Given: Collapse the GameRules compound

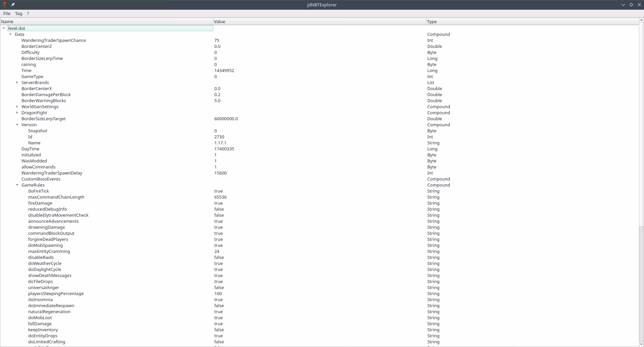Looking at the screenshot, I should pos(17,185).
